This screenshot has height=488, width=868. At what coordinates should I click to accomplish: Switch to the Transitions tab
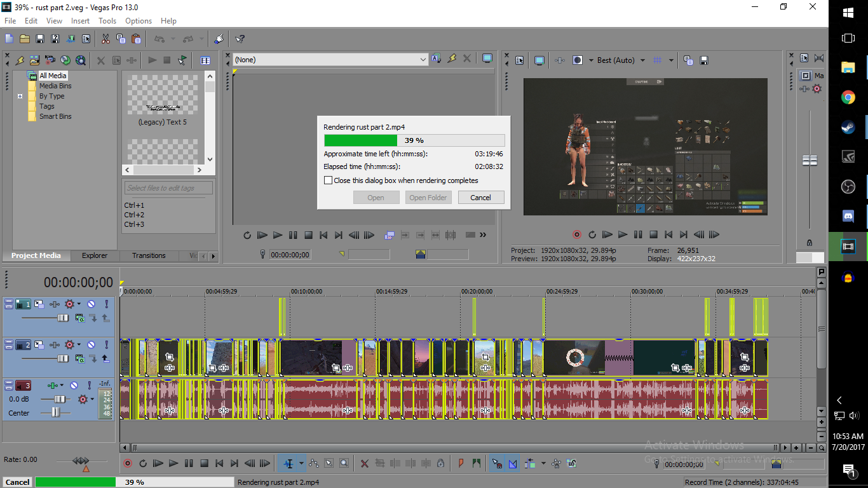(149, 255)
